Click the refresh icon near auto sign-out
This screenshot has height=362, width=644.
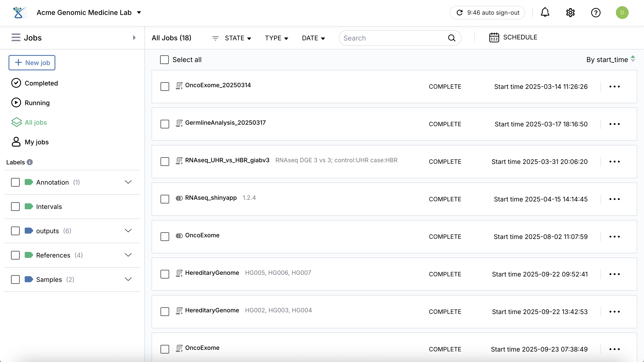pos(460,12)
